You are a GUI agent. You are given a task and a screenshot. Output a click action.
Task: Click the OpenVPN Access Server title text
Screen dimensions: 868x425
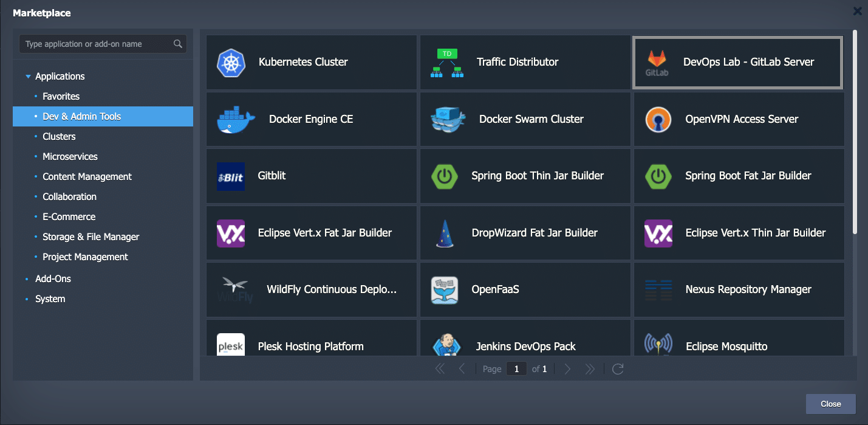pos(742,119)
